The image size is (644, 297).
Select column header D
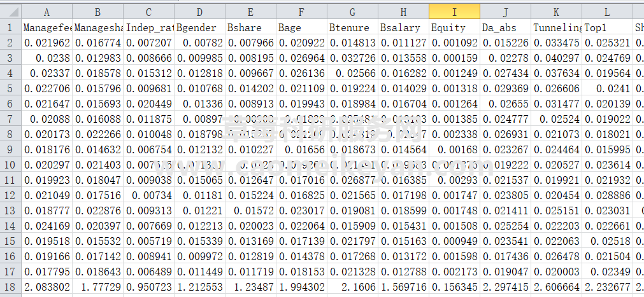(x=199, y=12)
